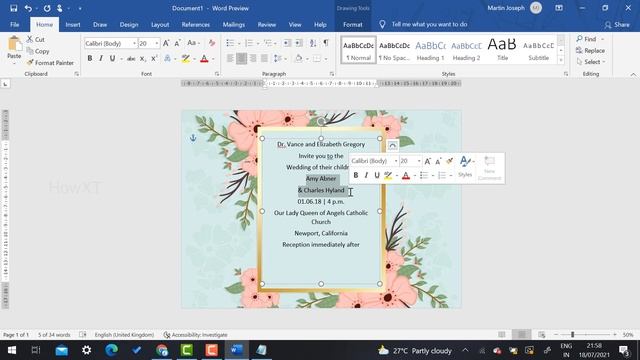Open Microsoft Edge from taskbar
Viewport: 640px width, 360px height.
pyautogui.click(x=111, y=350)
